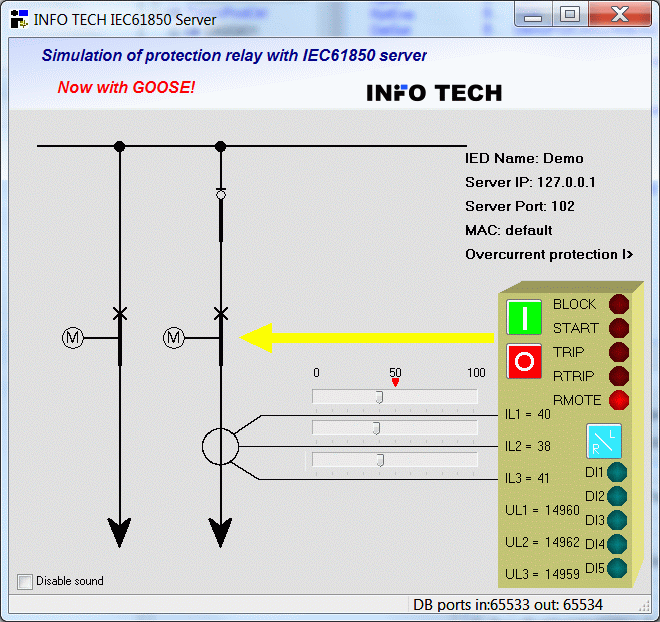Click the 'Server Port: 102' text
The width and height of the screenshot is (660, 622).
click(x=519, y=206)
